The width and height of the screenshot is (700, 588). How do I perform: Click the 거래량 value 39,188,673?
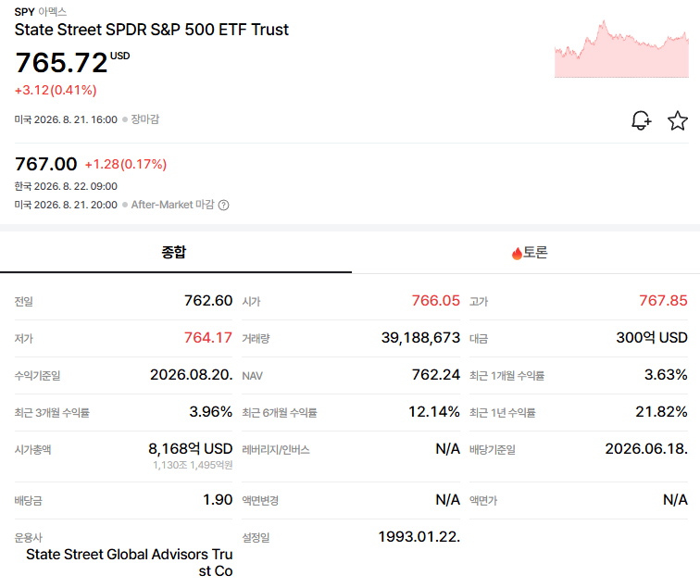pos(420,338)
